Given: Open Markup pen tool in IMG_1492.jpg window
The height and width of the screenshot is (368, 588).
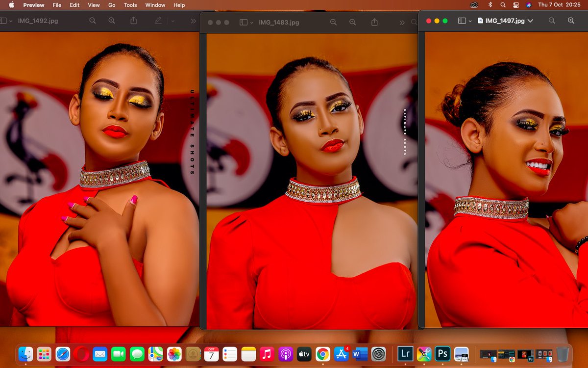Looking at the screenshot, I should [x=158, y=21].
